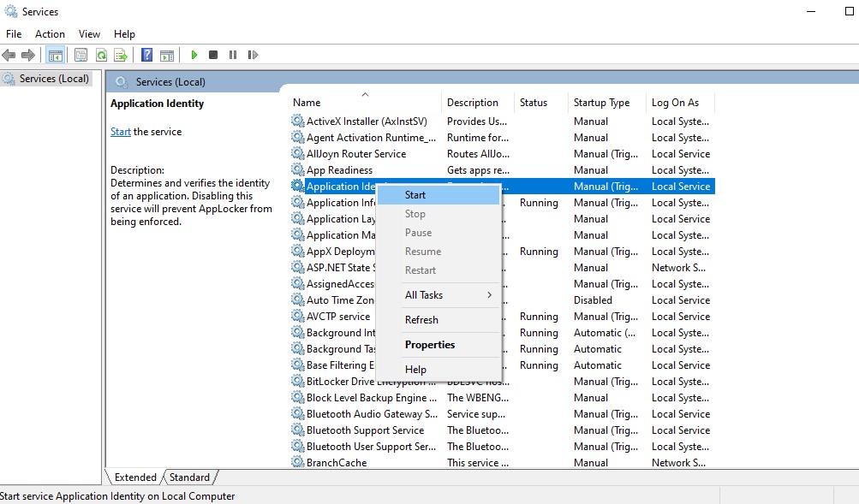Open the Help menu in menu bar
Image resolution: width=859 pixels, height=504 pixels.
point(124,34)
